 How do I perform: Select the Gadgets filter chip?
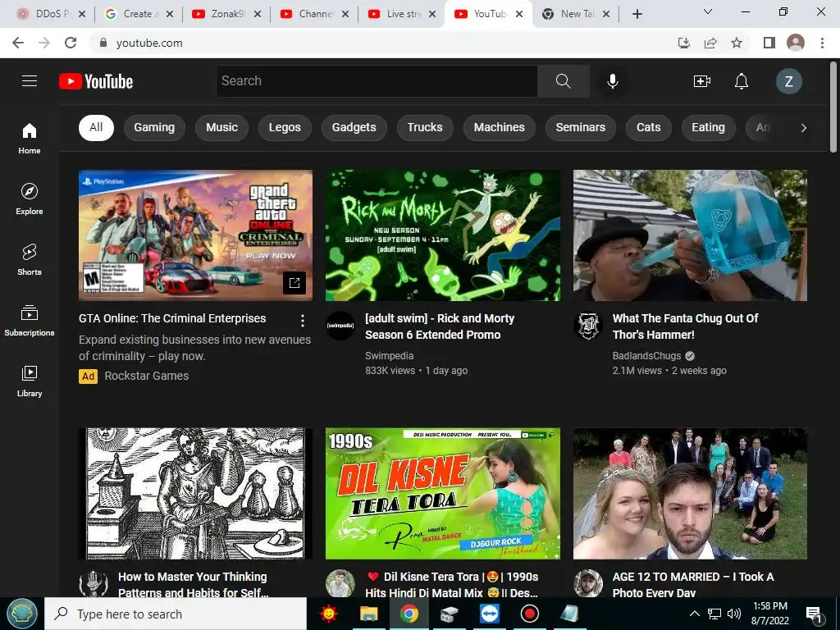click(x=354, y=127)
